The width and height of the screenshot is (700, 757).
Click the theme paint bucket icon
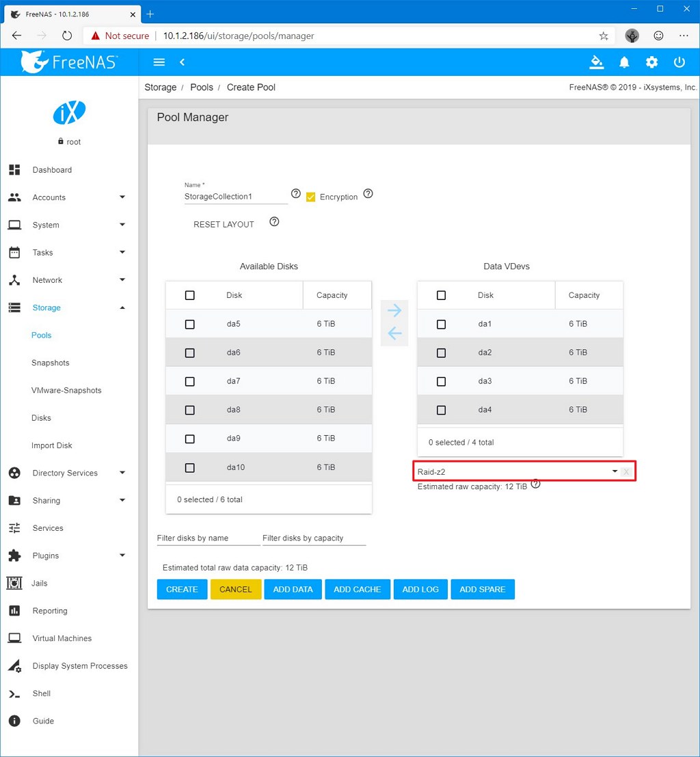tap(597, 62)
